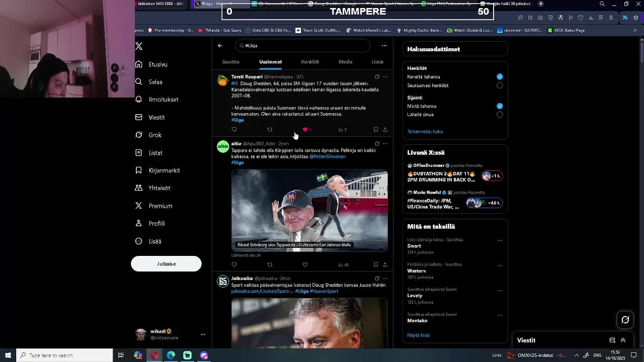This screenshot has height=362, width=644.
Task: Bookmark Torsti Ruuperi's post
Action: point(376,130)
